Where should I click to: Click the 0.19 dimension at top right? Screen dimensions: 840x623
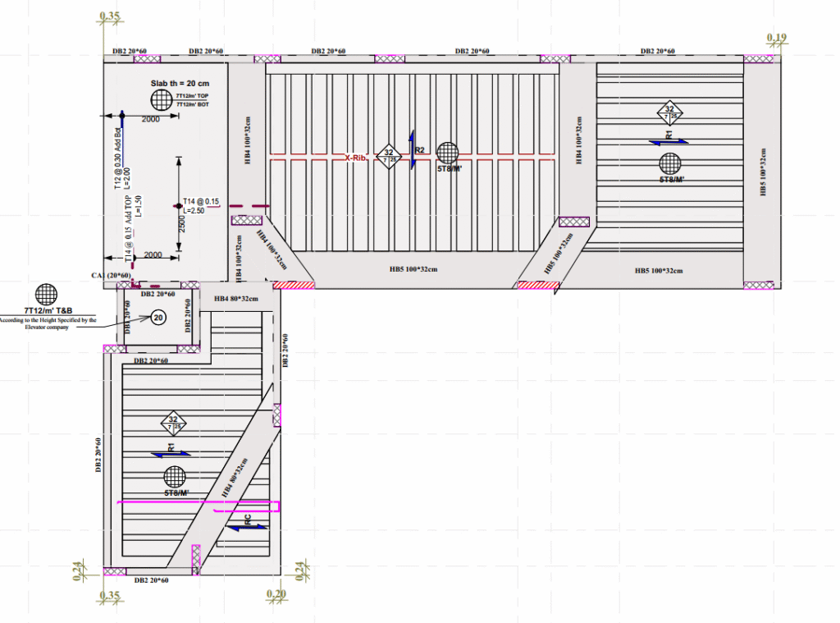point(776,38)
